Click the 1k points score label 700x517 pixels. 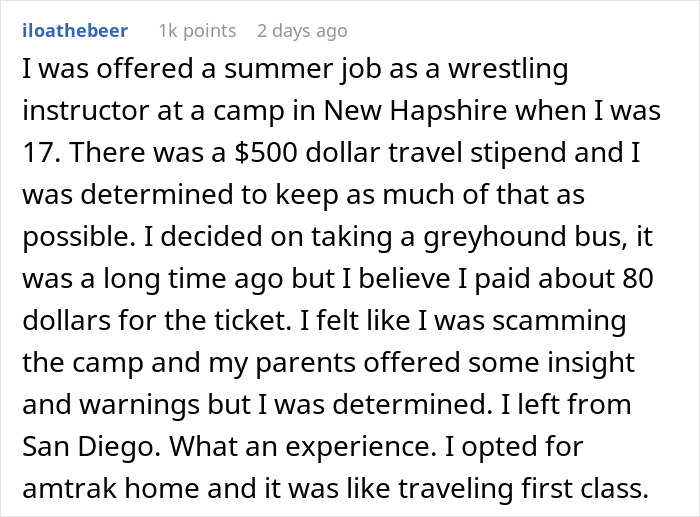pos(198,31)
